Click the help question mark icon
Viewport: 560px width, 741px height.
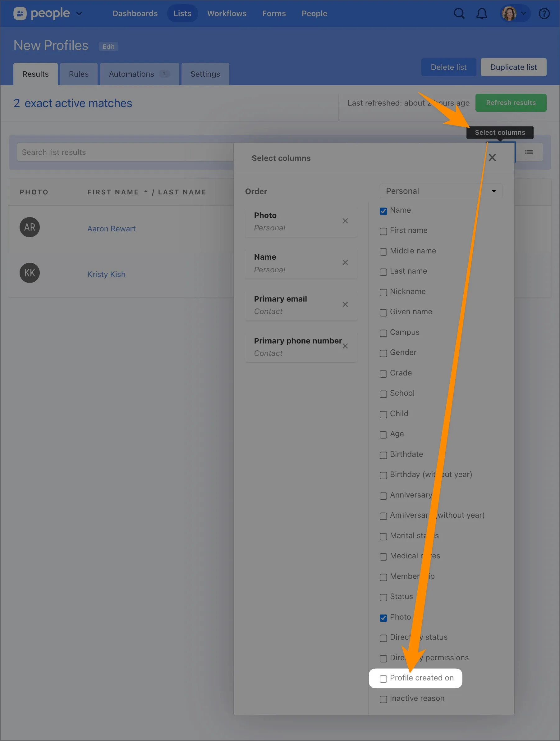tap(544, 14)
